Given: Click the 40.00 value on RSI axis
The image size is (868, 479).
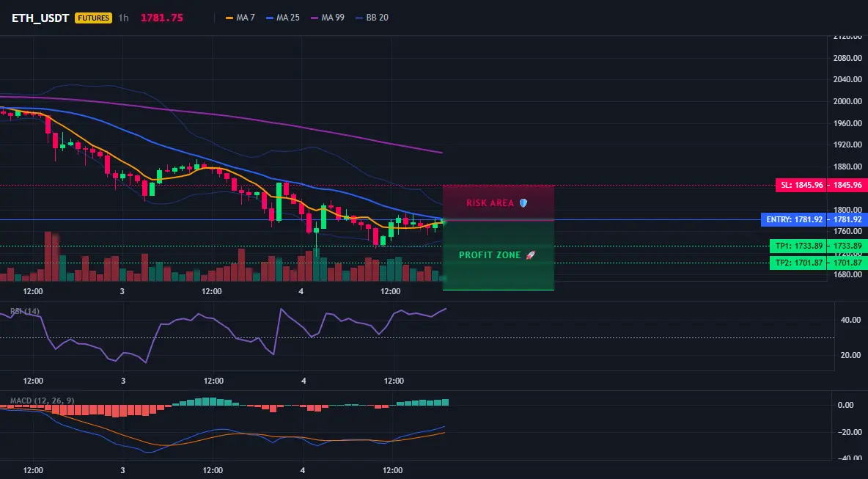Looking at the screenshot, I should tap(850, 320).
